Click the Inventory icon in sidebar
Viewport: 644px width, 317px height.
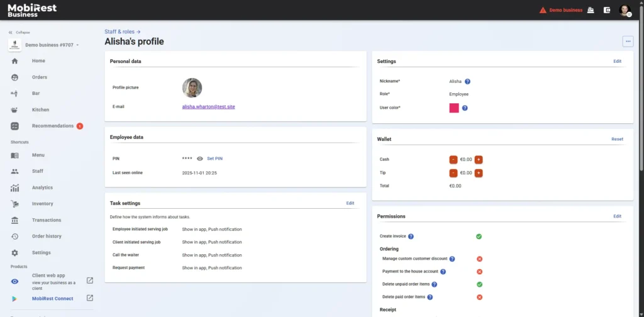[x=14, y=204]
